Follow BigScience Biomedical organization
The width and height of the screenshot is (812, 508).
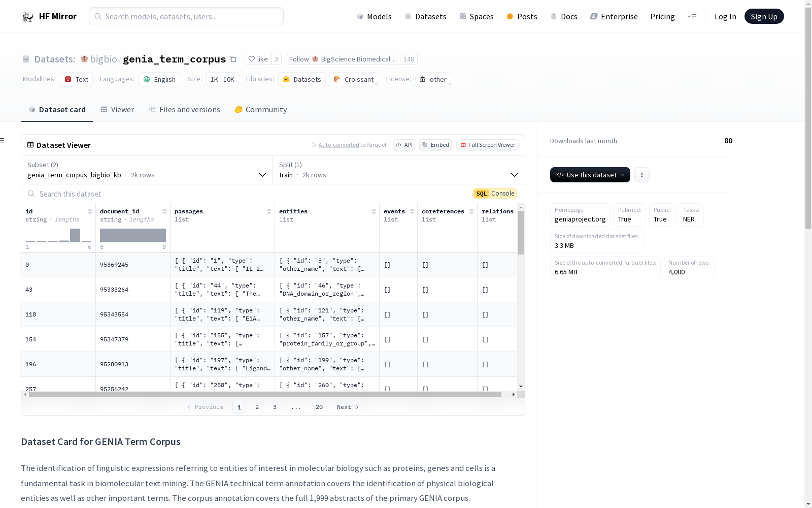point(343,59)
